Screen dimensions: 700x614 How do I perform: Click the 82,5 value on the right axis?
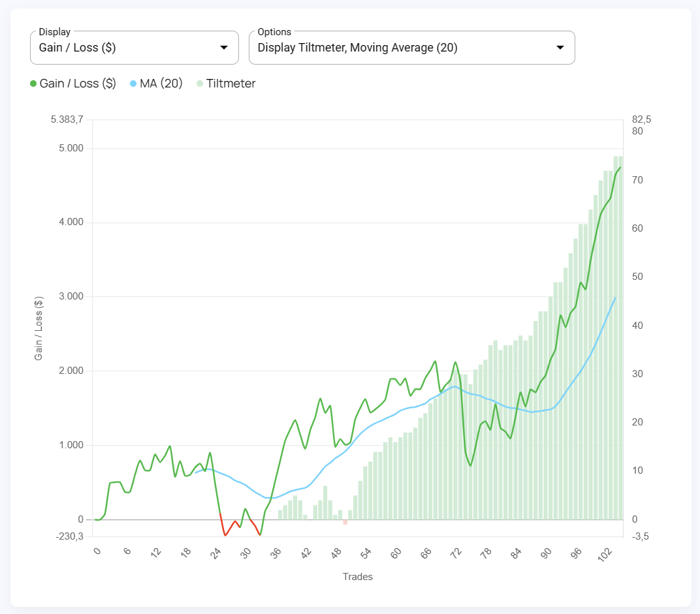(x=641, y=119)
